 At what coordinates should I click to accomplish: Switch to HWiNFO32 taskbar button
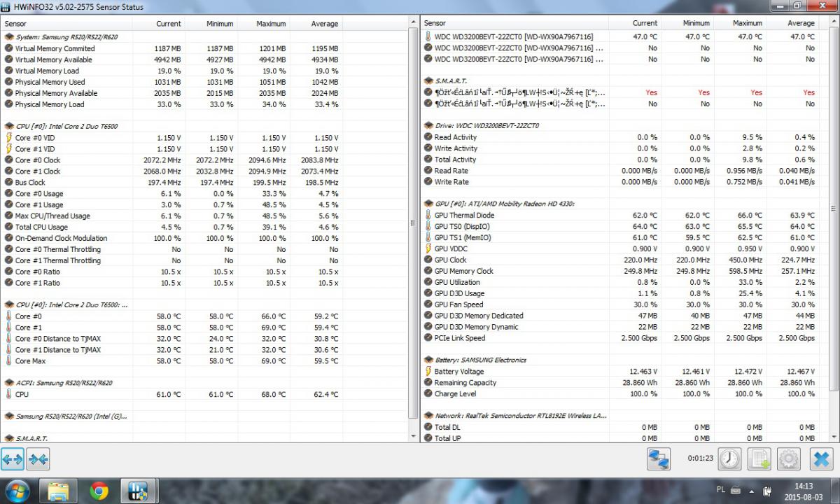(x=139, y=491)
